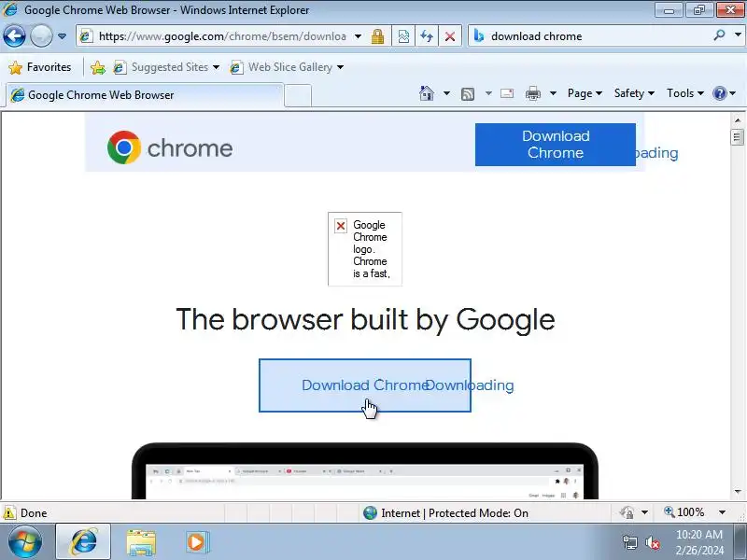This screenshot has width=747, height=560.
Task: Open Windows Explorer from taskbar
Action: click(x=141, y=542)
